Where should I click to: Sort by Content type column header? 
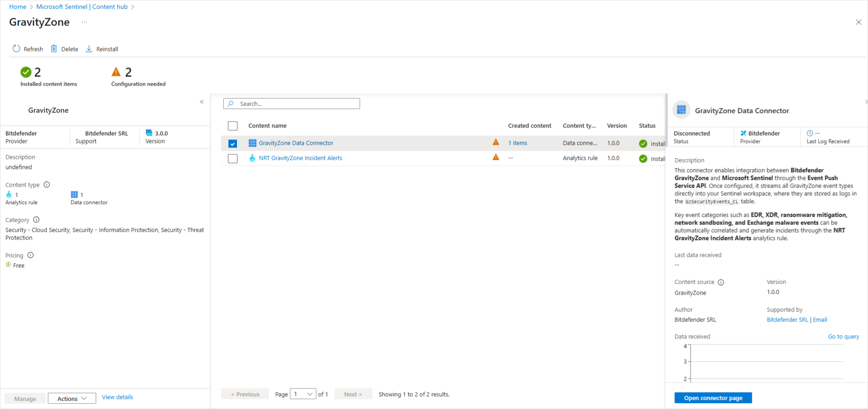coord(579,126)
